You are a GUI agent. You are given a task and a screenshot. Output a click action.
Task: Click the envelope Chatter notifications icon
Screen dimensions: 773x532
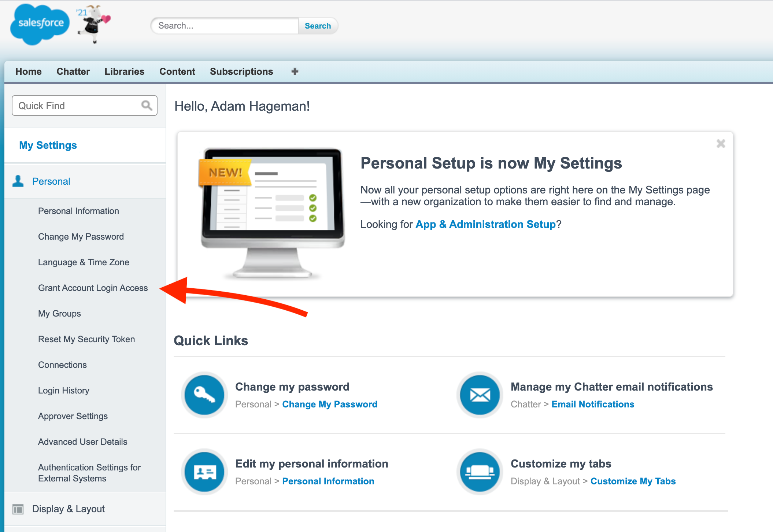click(x=480, y=395)
